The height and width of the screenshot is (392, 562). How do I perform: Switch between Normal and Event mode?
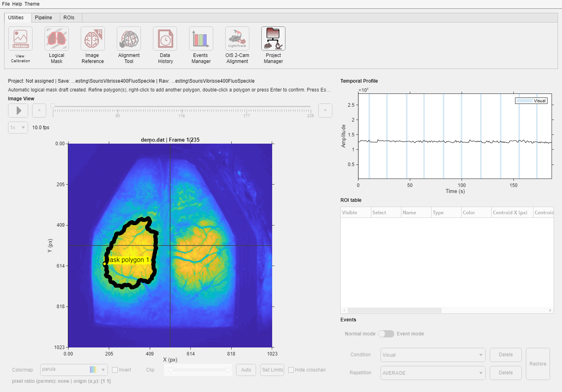pos(386,334)
